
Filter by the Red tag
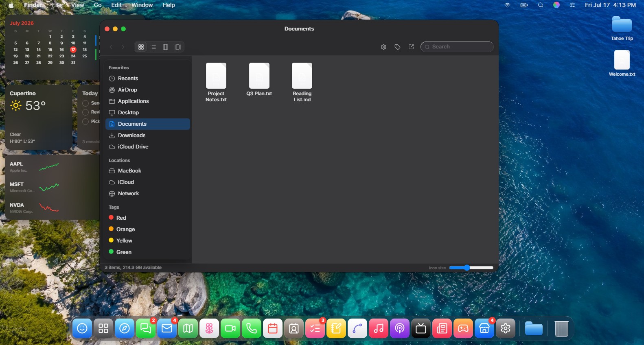click(x=147, y=218)
